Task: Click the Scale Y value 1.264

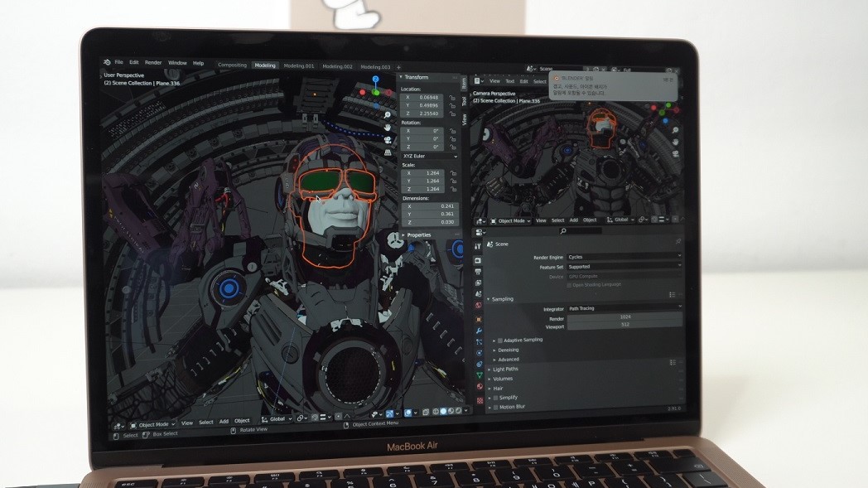Action: 422,181
